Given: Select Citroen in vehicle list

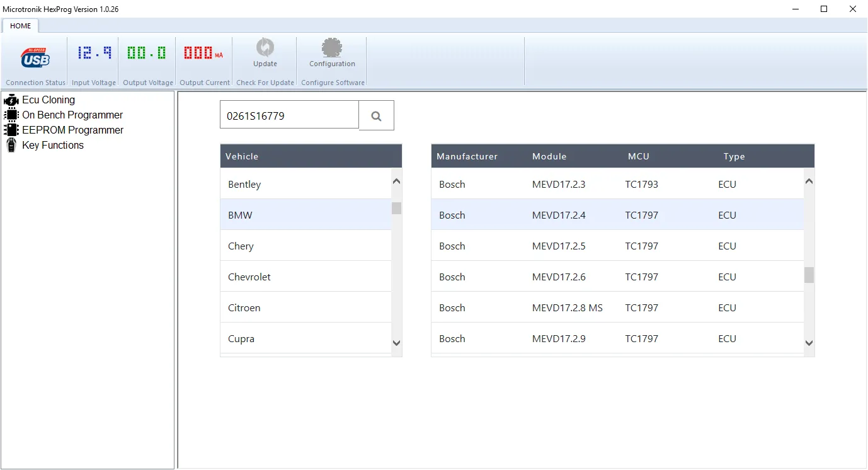Looking at the screenshot, I should tap(306, 307).
